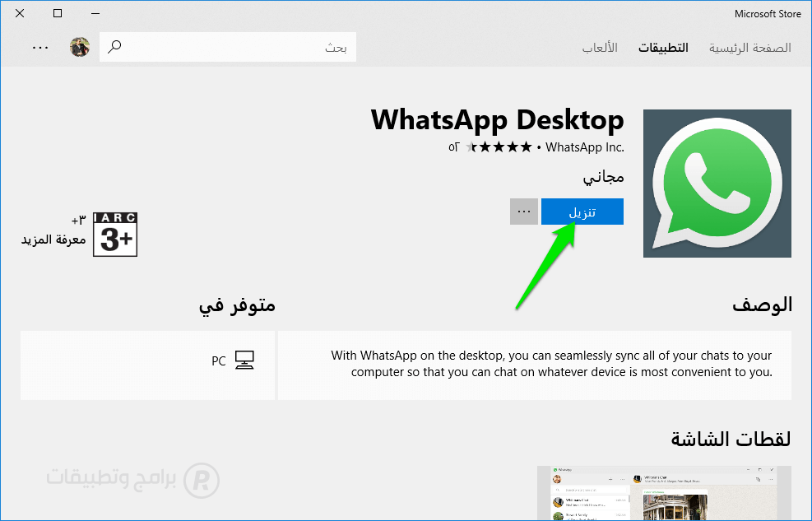Open the الألعاب tab
The width and height of the screenshot is (812, 521).
click(x=600, y=48)
